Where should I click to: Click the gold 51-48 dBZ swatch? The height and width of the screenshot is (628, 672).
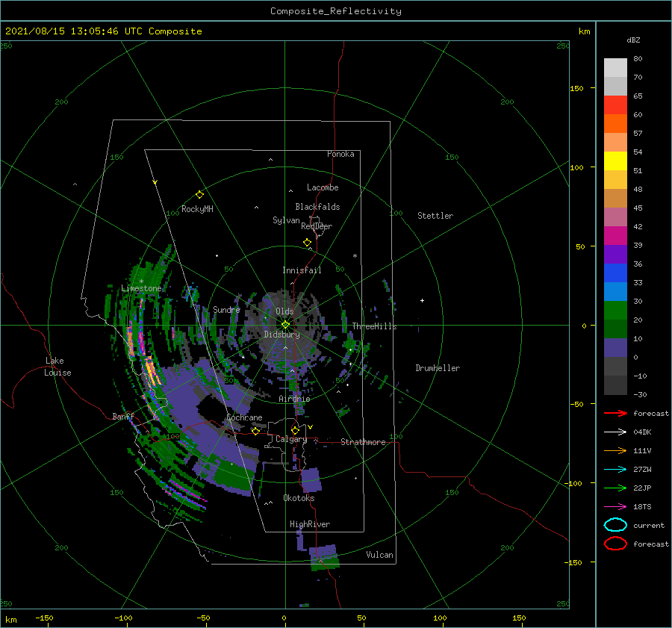pos(615,180)
